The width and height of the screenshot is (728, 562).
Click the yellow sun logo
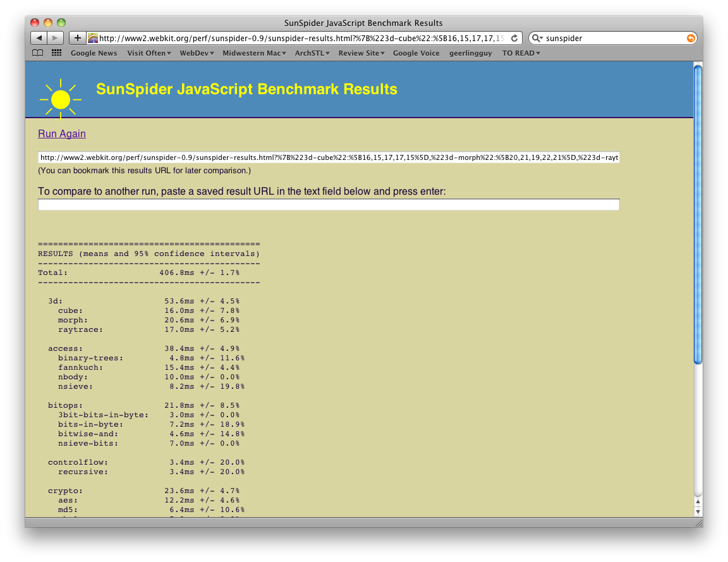[x=61, y=99]
